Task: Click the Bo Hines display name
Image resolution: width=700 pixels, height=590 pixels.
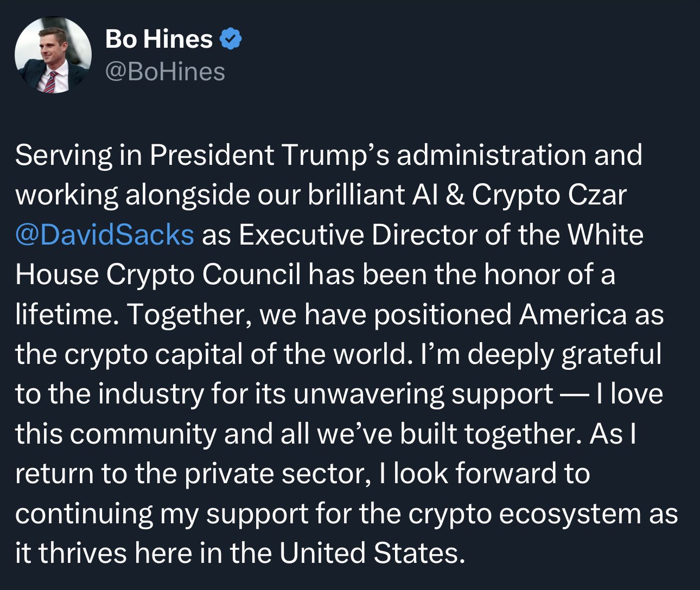Action: pos(158,40)
